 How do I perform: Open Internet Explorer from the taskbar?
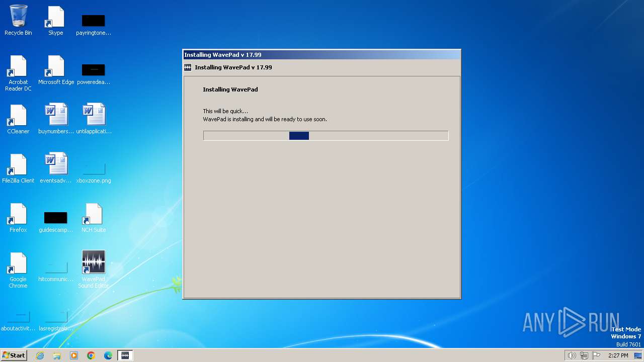click(x=40, y=355)
